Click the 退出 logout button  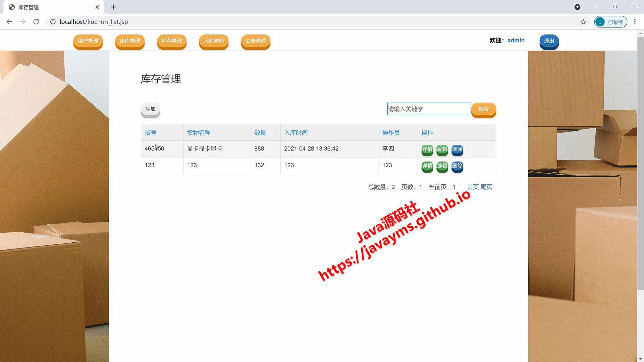point(549,41)
